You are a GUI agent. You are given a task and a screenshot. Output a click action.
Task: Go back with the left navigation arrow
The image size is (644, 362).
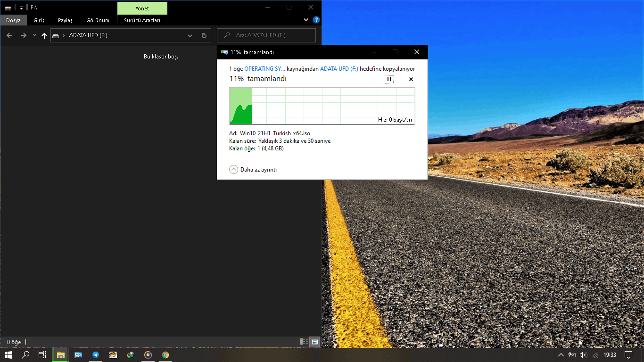9,35
